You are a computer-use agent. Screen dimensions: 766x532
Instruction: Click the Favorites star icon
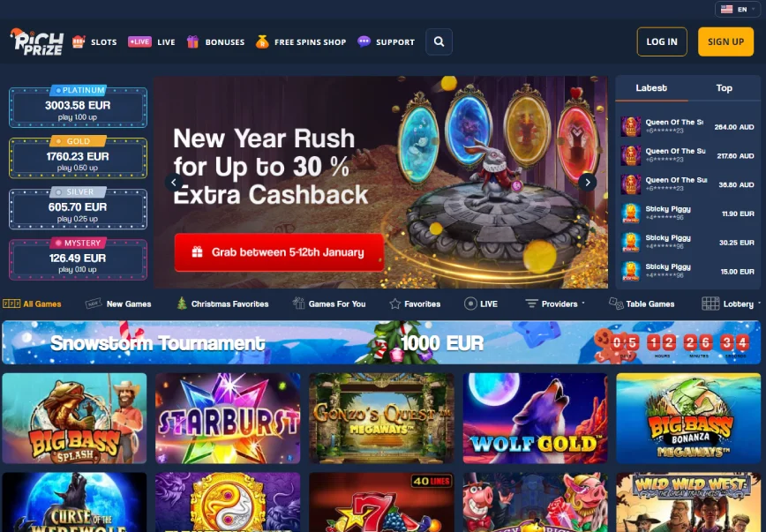pyautogui.click(x=394, y=303)
